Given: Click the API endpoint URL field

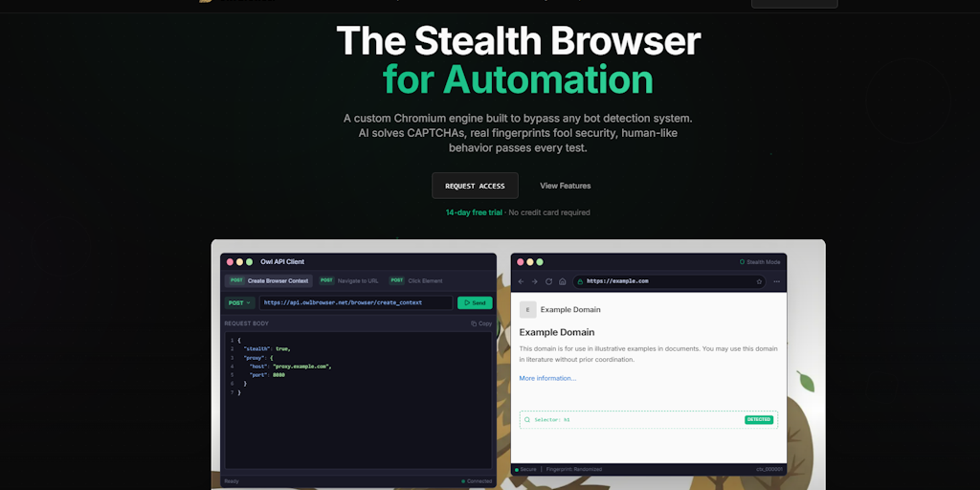Looking at the screenshot, I should (356, 302).
